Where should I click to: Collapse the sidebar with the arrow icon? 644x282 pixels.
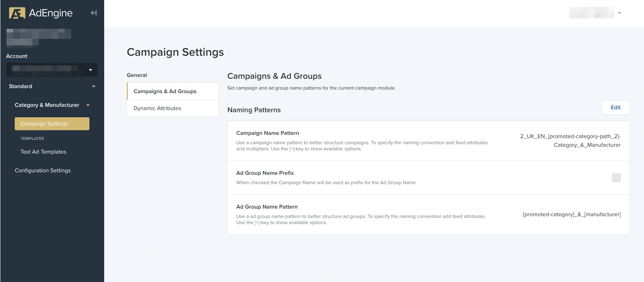click(94, 13)
